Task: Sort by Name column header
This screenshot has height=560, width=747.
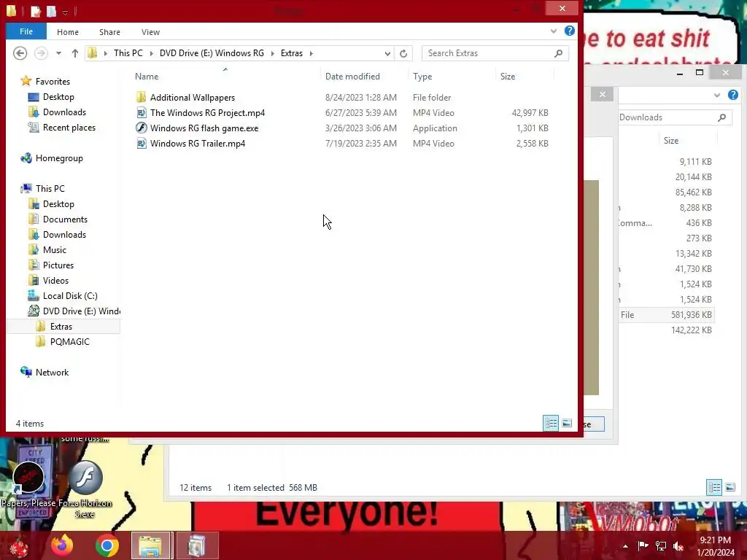Action: coord(227,76)
